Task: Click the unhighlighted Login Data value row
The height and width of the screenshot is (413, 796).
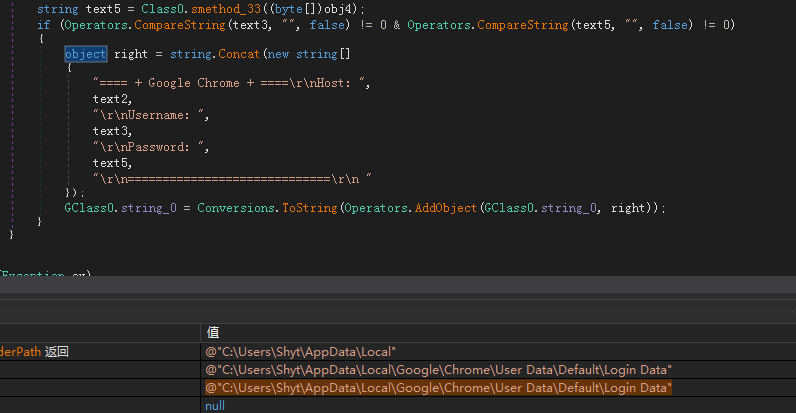Action: coord(498,370)
